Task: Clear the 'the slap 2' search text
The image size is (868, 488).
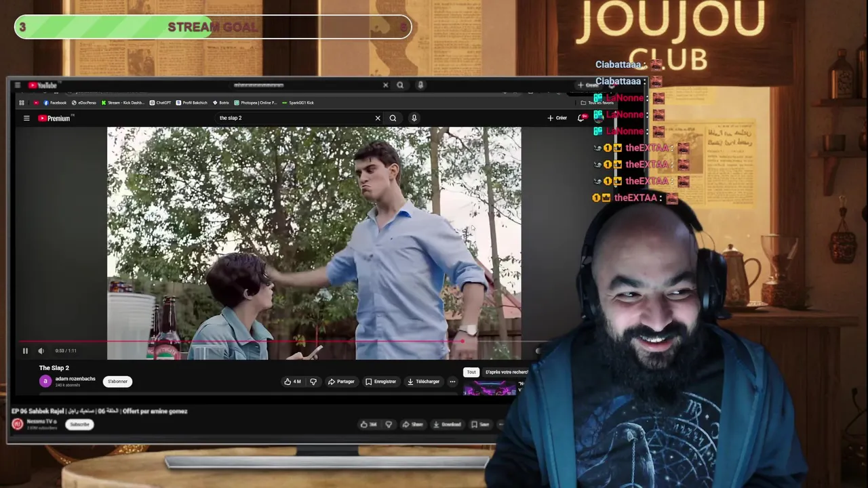Action: (378, 118)
